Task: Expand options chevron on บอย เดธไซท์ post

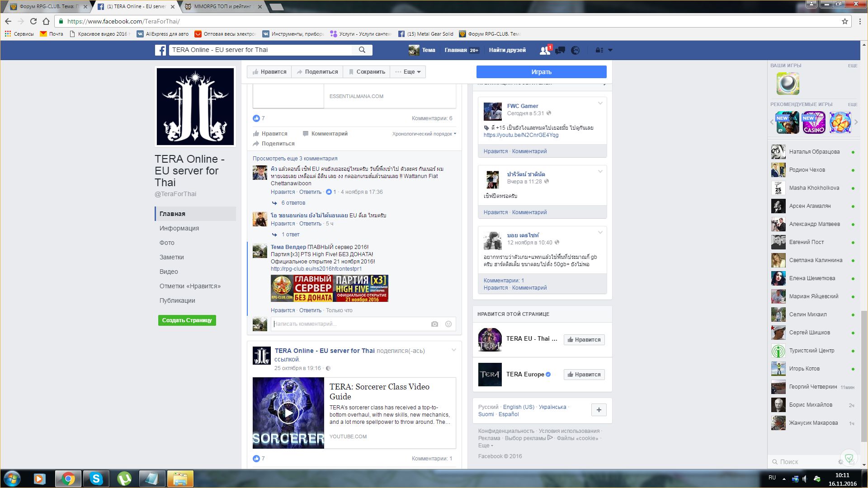Action: point(600,232)
